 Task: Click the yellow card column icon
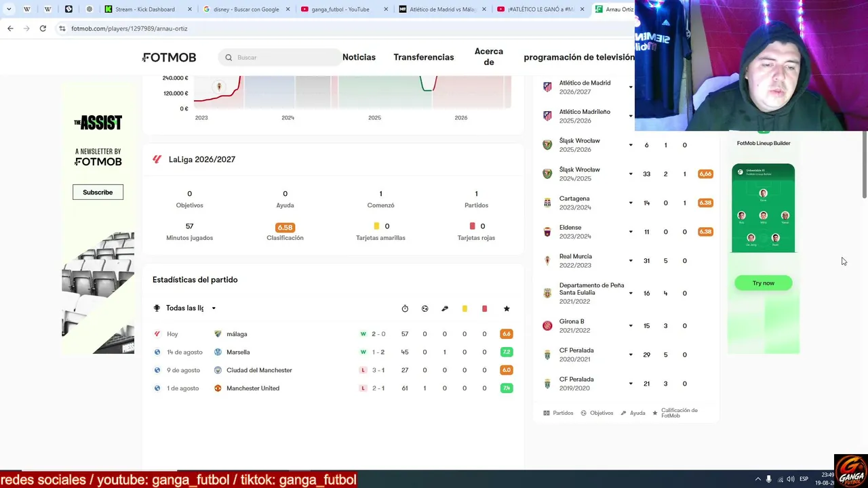tap(465, 308)
